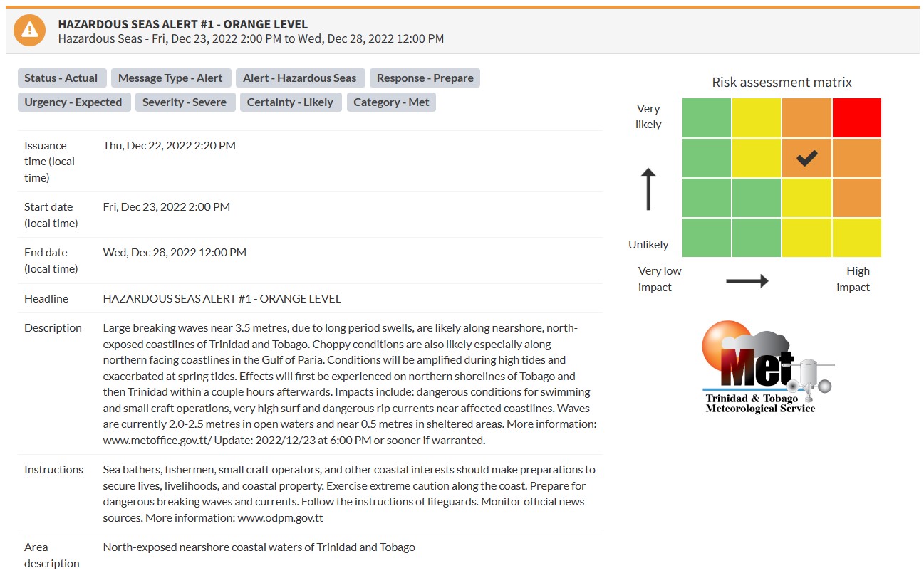Image resolution: width=924 pixels, height=573 pixels.
Task: Select the 'Urgency - Expected' tag
Action: 73,102
